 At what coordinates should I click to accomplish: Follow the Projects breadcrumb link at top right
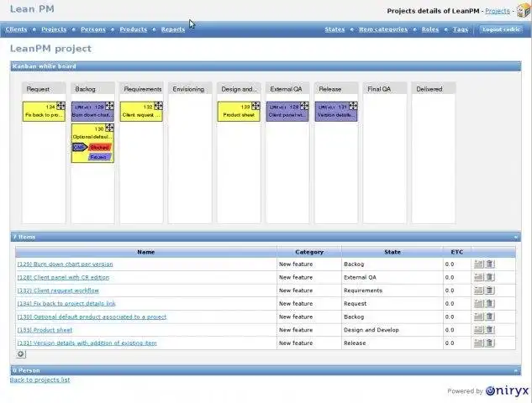pos(498,11)
